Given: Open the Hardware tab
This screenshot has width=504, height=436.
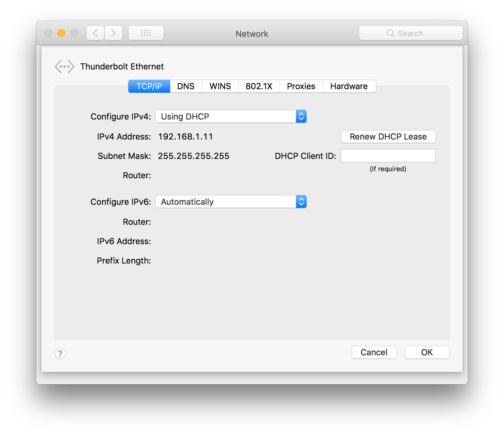Looking at the screenshot, I should 349,86.
